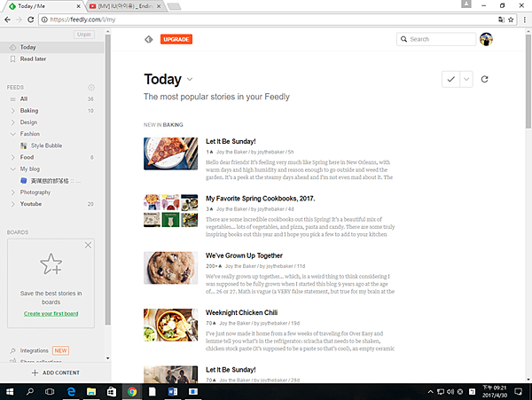Select Today in the sidebar
This screenshot has height=400, width=532.
coord(52,47)
